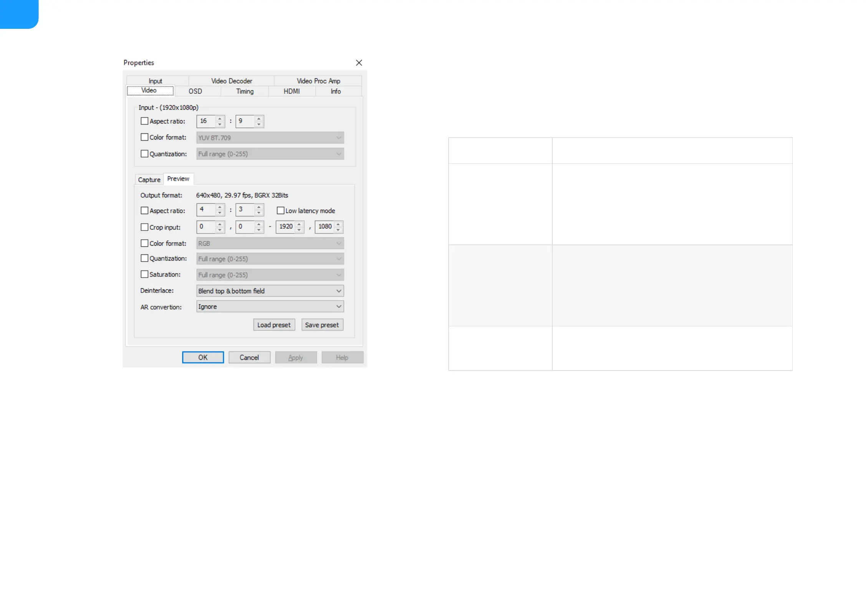
Task: Open the HDMI tab
Action: point(292,91)
